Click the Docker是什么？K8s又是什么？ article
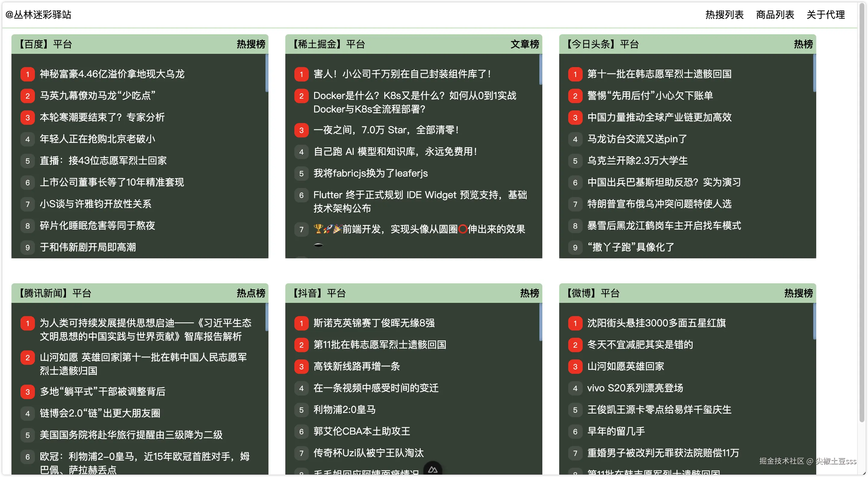The height and width of the screenshot is (477, 868). (415, 102)
